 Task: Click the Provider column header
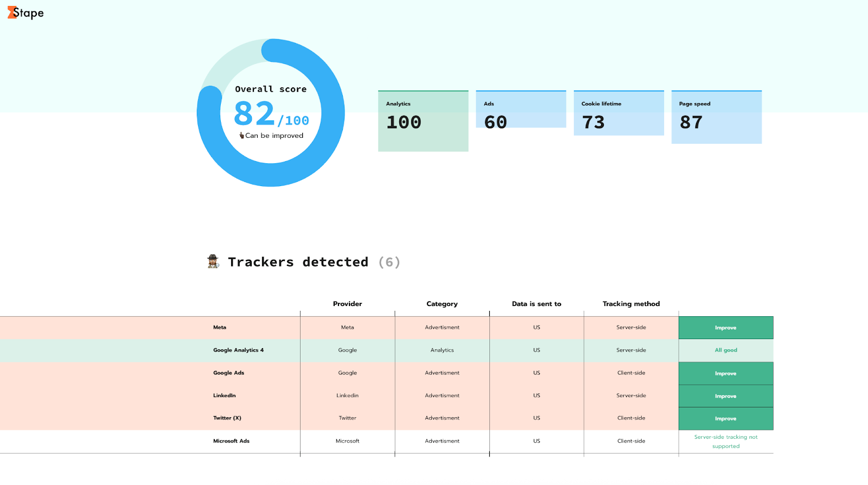coord(348,304)
